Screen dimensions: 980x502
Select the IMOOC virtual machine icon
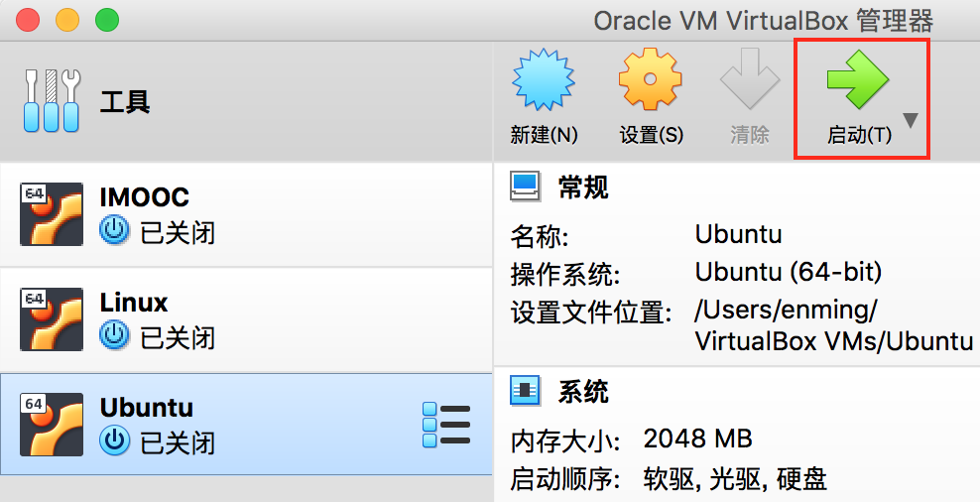pos(52,214)
